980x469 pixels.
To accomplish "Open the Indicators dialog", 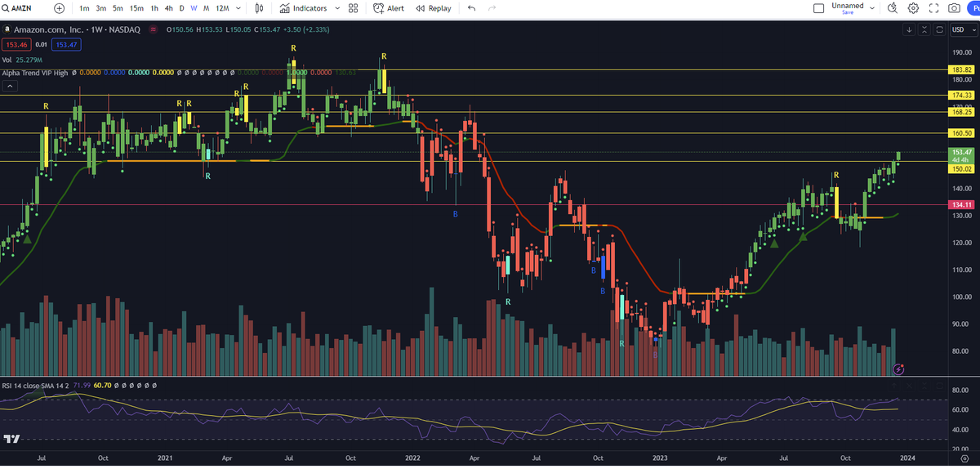I will [x=303, y=8].
